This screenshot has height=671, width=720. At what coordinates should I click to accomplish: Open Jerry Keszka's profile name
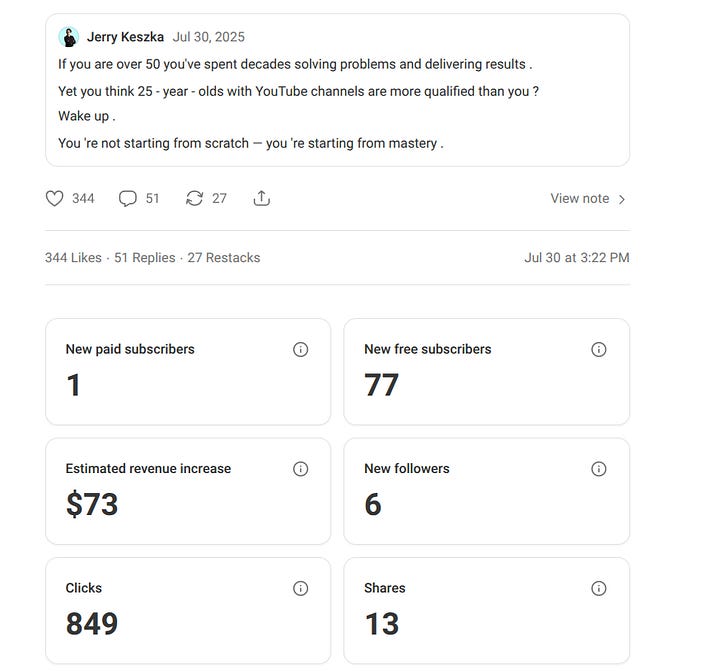125,37
